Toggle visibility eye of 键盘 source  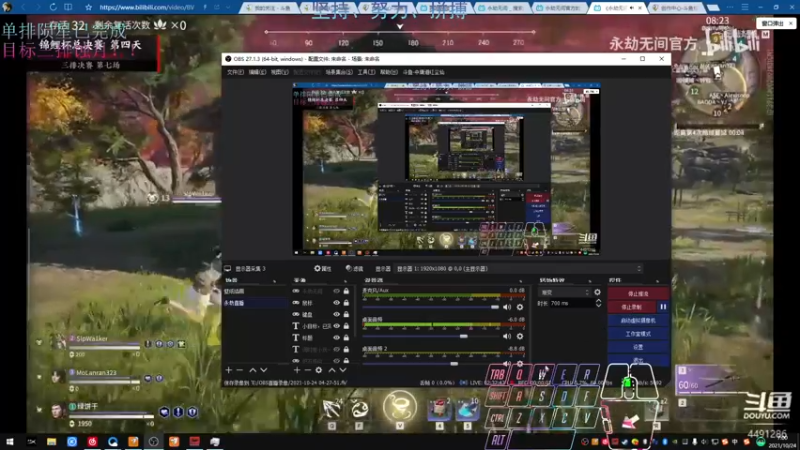[336, 314]
